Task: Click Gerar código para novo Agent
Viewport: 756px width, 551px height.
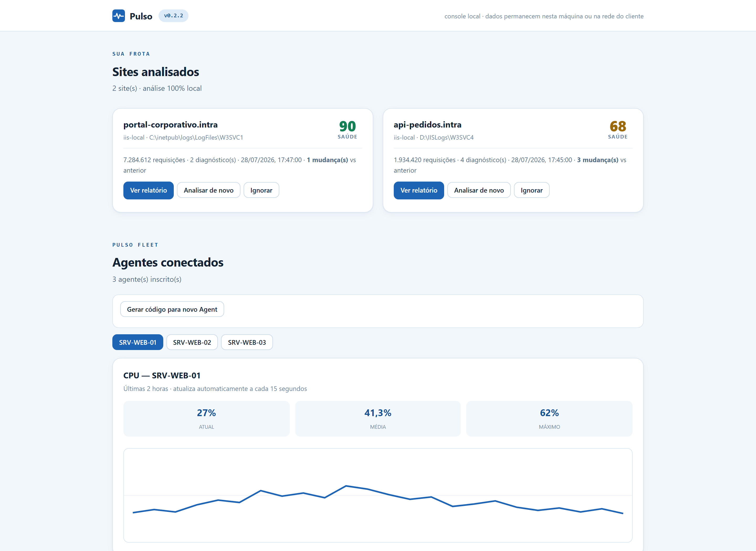Action: [172, 309]
